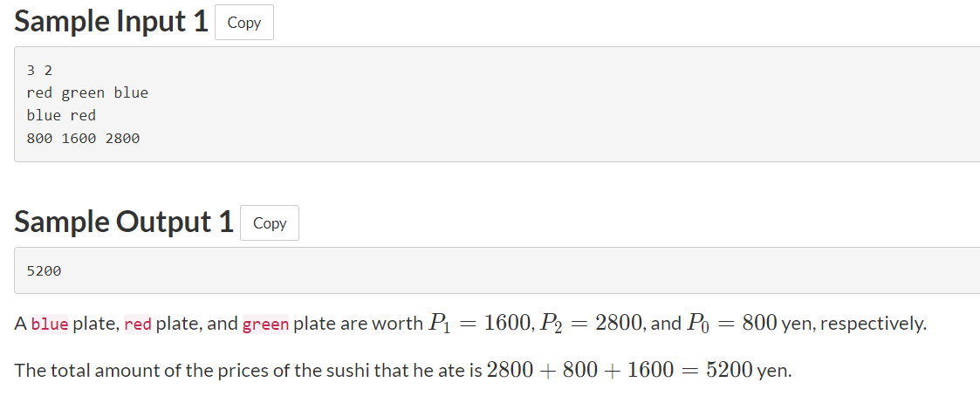Click Copy button beside Sample Input 1
980x403 pixels.
243,23
